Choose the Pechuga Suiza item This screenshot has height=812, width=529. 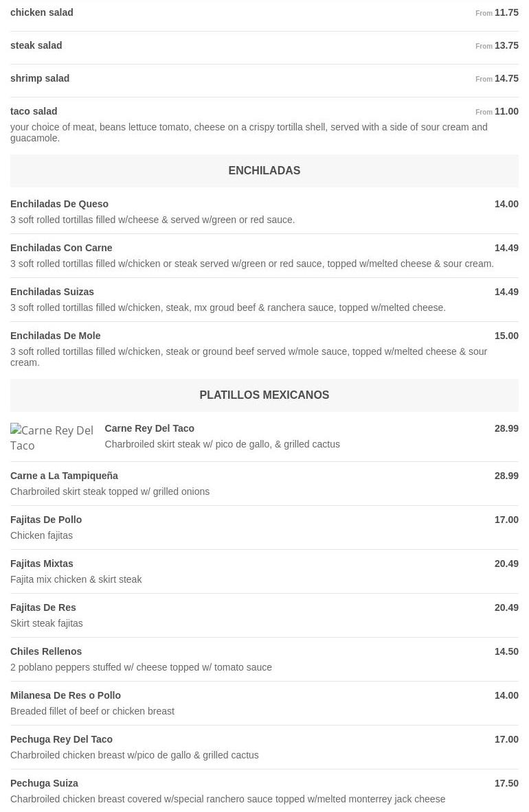point(45,783)
